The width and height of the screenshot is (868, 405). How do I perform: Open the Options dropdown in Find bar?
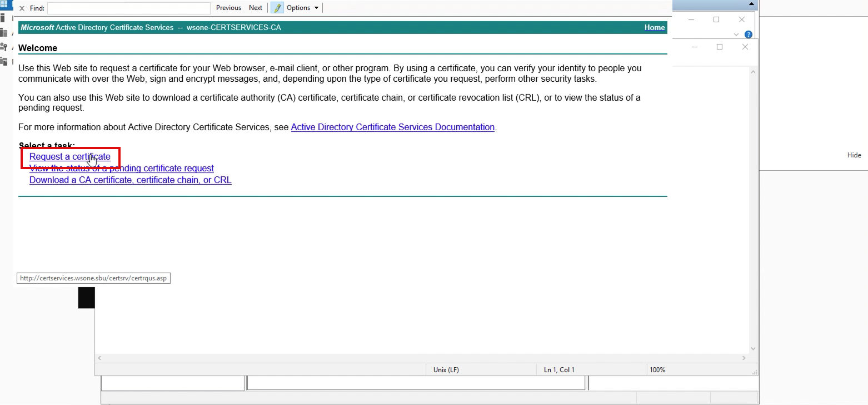tap(303, 8)
